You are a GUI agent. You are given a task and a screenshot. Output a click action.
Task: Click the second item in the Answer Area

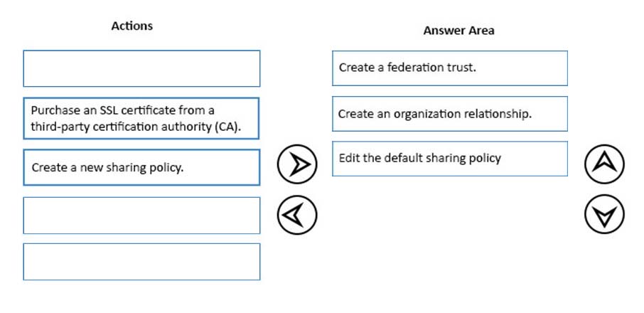click(450, 114)
